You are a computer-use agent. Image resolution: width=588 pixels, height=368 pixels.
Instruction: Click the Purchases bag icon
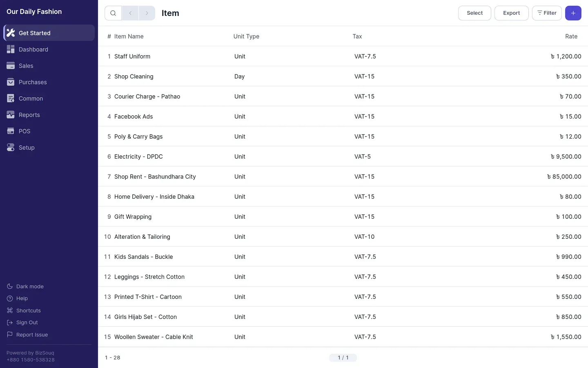(11, 82)
